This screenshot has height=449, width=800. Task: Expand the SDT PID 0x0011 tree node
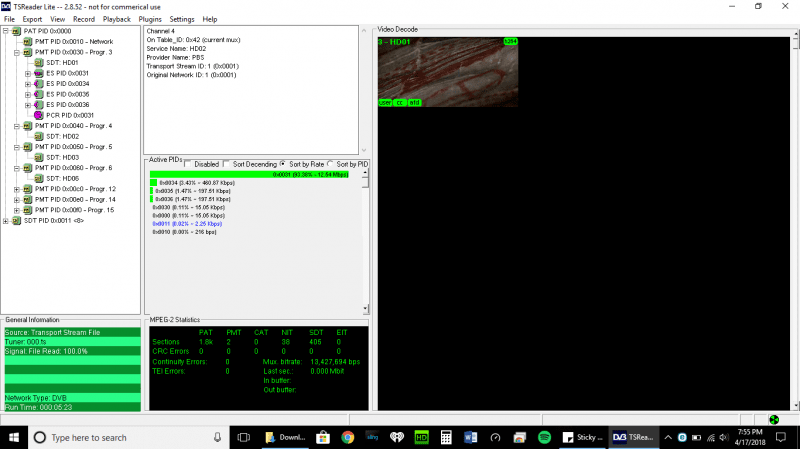6,220
